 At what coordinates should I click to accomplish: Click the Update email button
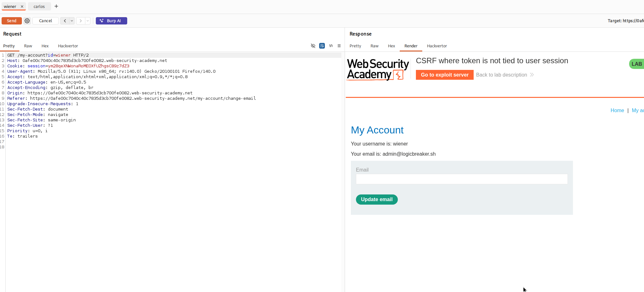point(377,200)
